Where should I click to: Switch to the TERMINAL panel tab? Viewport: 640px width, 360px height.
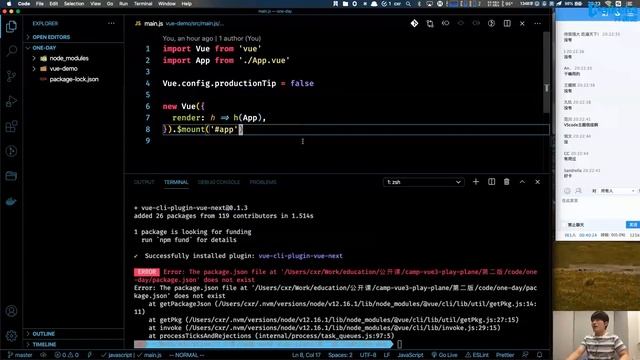[x=176, y=182]
